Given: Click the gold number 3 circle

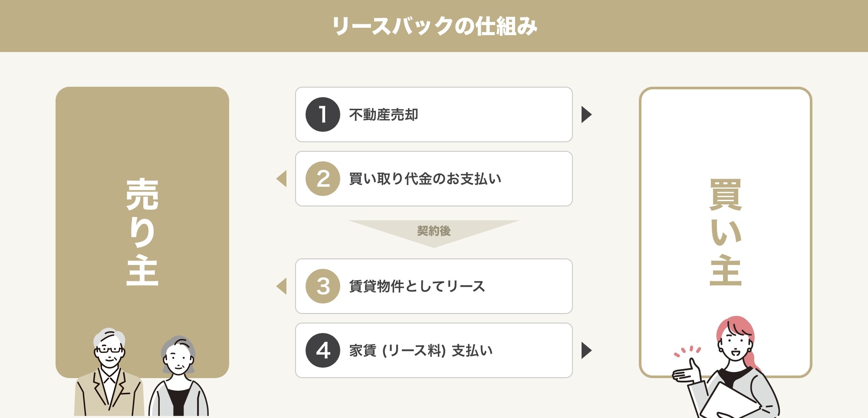Looking at the screenshot, I should coord(322,286).
